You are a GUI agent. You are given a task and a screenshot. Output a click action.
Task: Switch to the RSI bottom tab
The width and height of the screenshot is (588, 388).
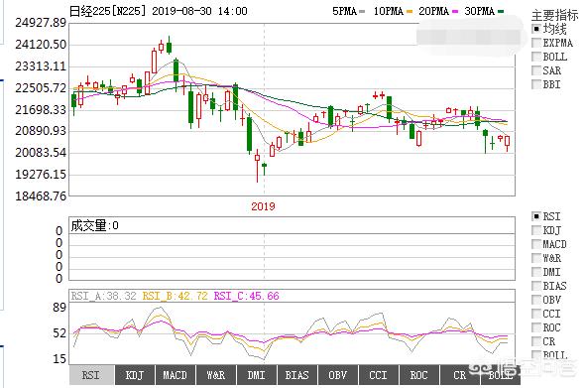click(x=91, y=375)
